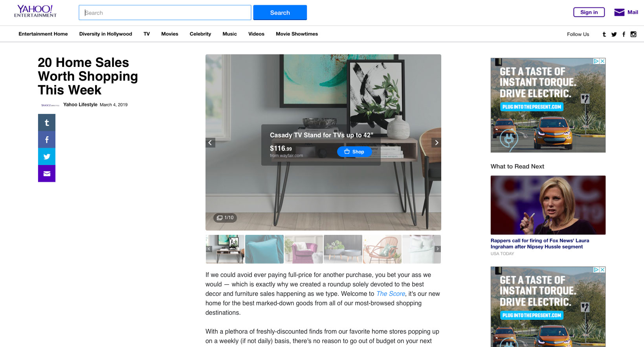644x347 pixels.
Task: Advance slideshow with the right arrow
Action: coord(436,142)
